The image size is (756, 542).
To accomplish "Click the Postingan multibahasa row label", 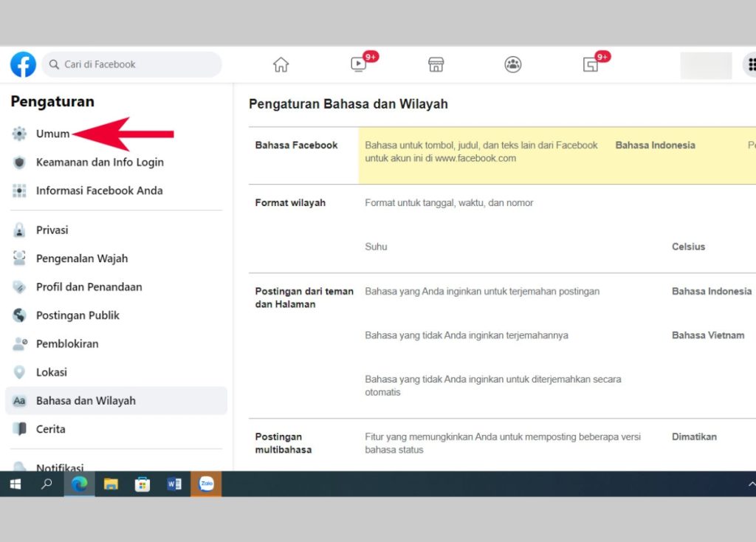I will (x=283, y=443).
